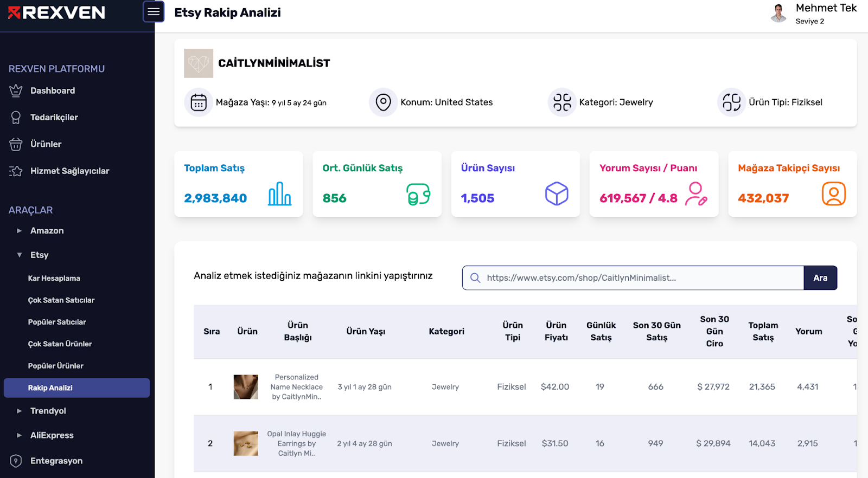The image size is (868, 478).
Task: Click the Ara search button
Action: point(820,277)
